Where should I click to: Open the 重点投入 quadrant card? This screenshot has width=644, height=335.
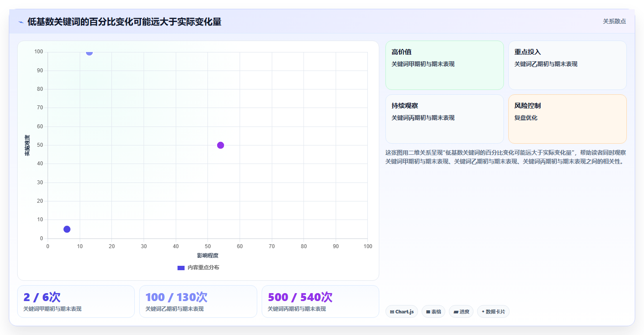tap(567, 65)
